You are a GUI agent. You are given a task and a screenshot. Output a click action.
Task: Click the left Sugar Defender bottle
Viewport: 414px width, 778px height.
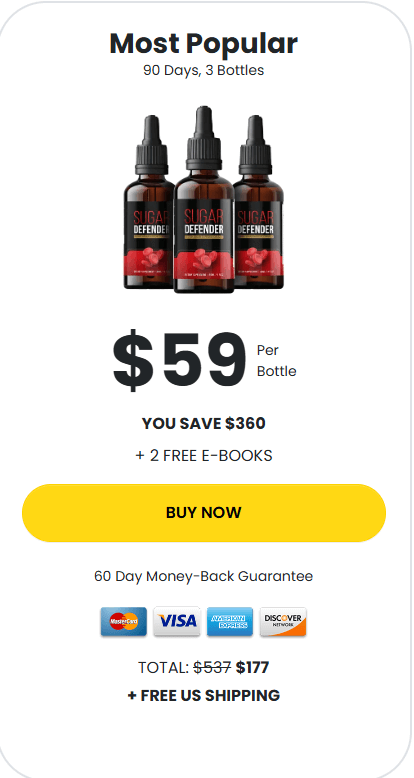click(148, 202)
